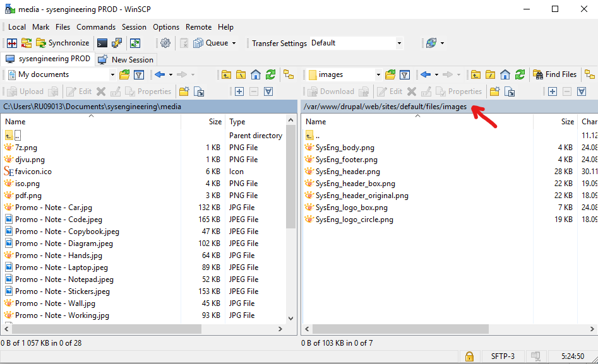Viewport: 598px width, 364px height.
Task: Open the Remote menu
Action: (198, 27)
